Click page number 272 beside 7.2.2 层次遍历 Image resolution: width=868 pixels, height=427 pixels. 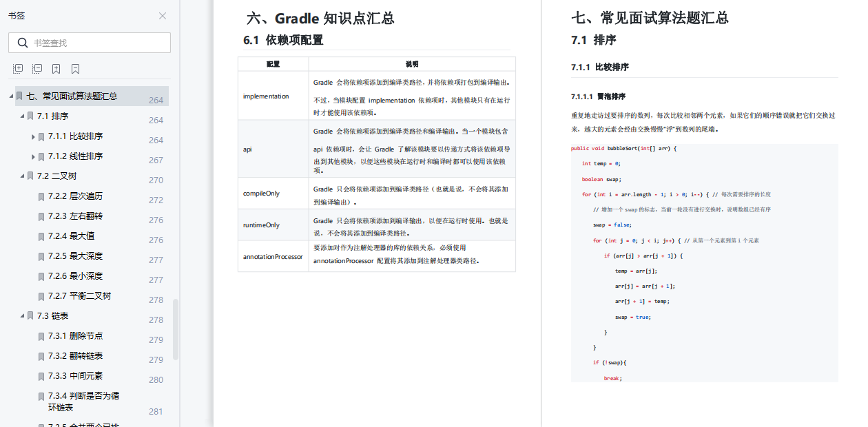[156, 200]
